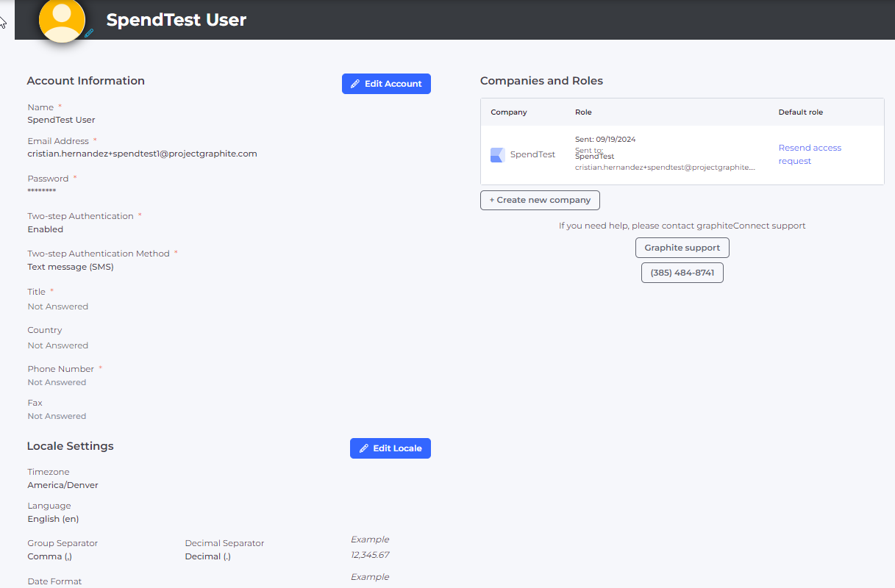This screenshot has height=588, width=895.
Task: Click the Resend access request link
Action: [809, 154]
